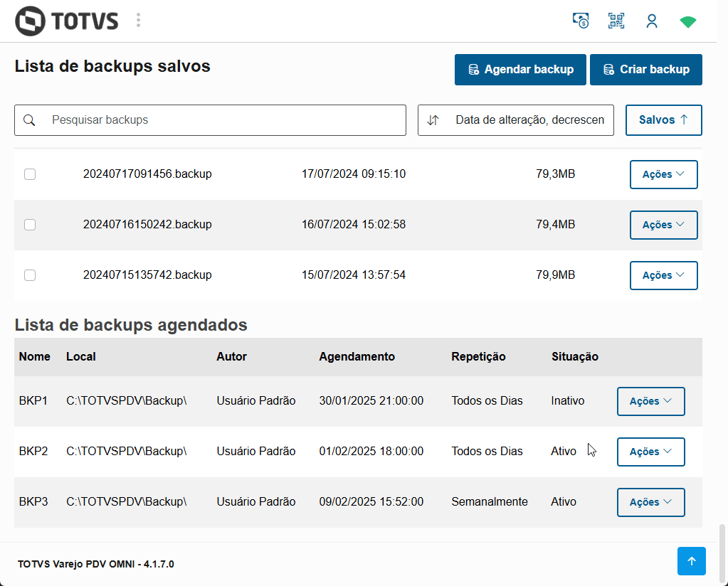The image size is (728, 586).
Task: Open the user profile icon
Action: 652,21
